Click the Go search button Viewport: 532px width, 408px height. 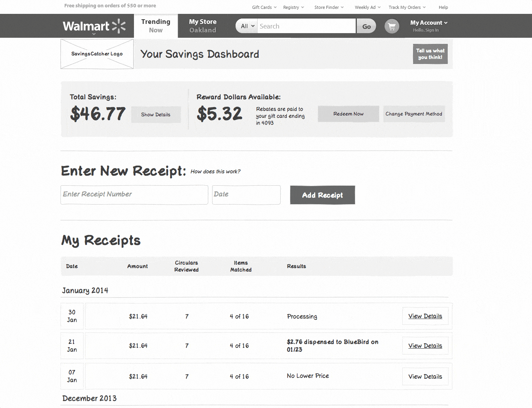click(366, 26)
